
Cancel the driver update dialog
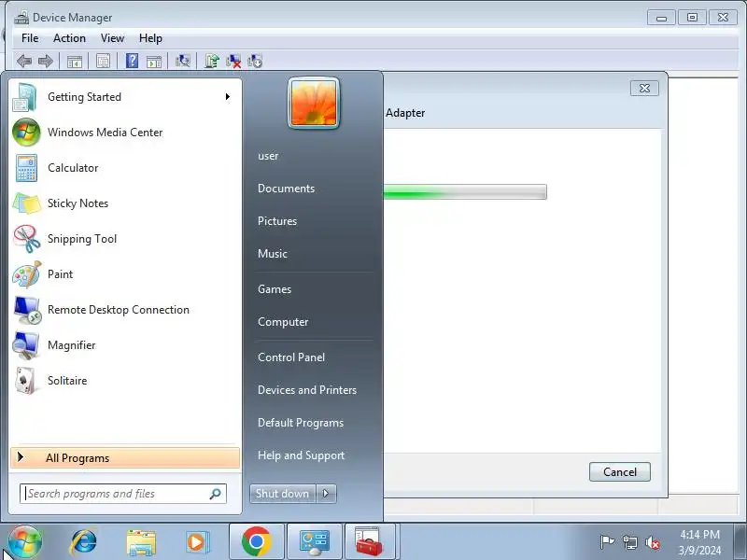point(620,472)
